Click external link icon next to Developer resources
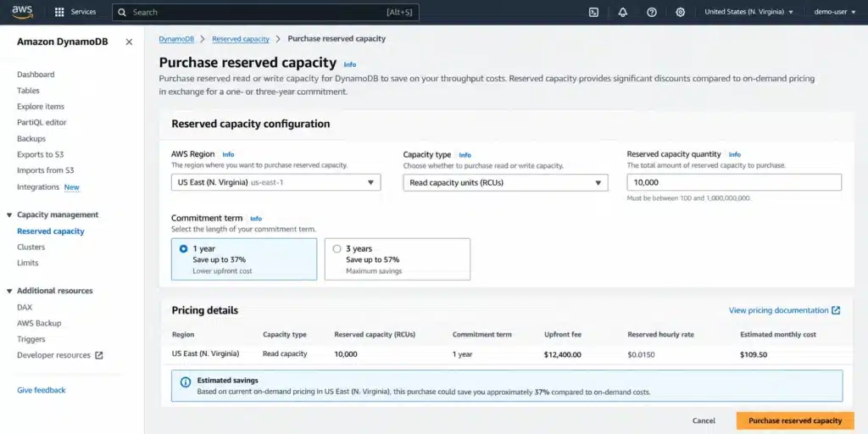 point(99,355)
